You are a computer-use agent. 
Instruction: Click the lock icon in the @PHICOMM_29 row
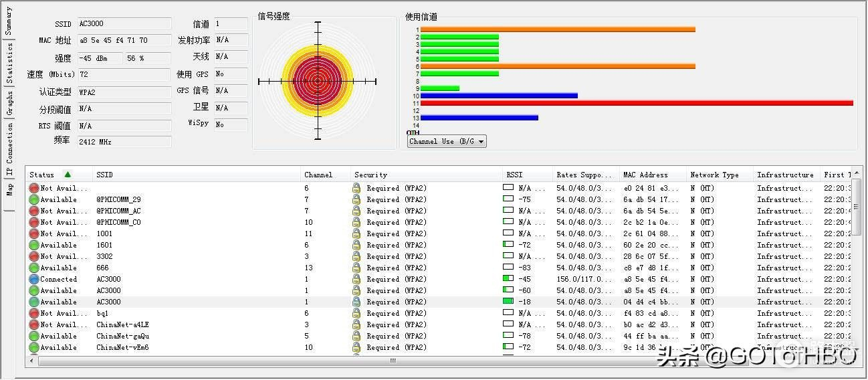356,199
